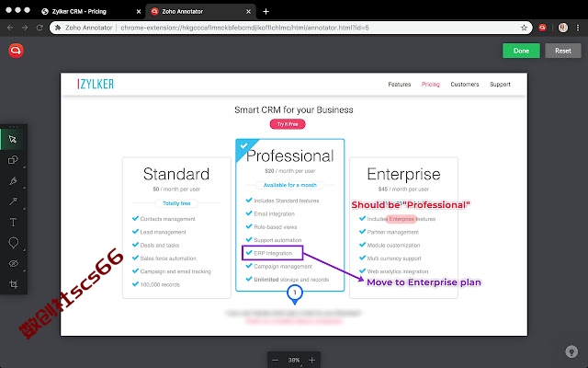Close the Zoho Annotator tab

[x=248, y=12]
